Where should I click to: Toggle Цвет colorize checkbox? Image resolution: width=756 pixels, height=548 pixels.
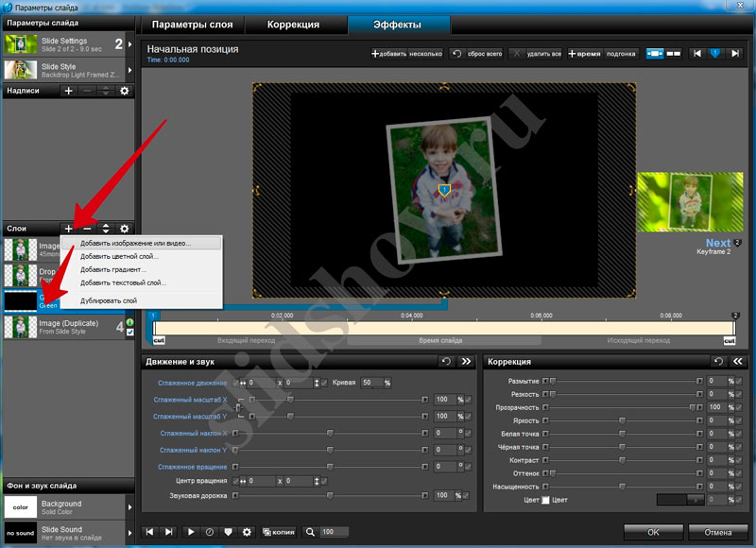pyautogui.click(x=545, y=500)
